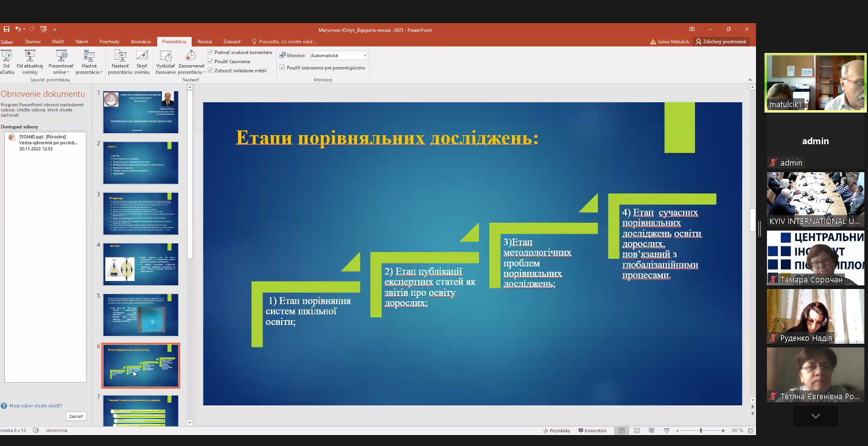The image size is (868, 446).
Task: Launch Vyskúšať časovanie rehearsal icon
Action: [166, 56]
